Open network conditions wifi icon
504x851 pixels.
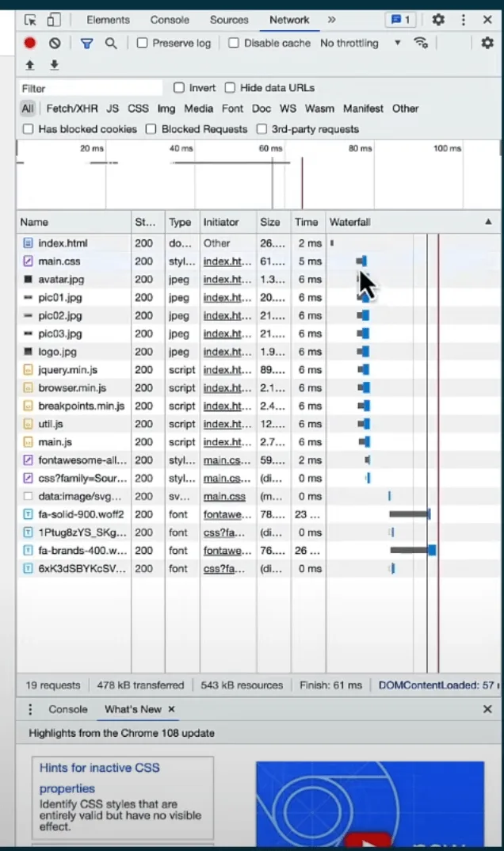click(421, 43)
